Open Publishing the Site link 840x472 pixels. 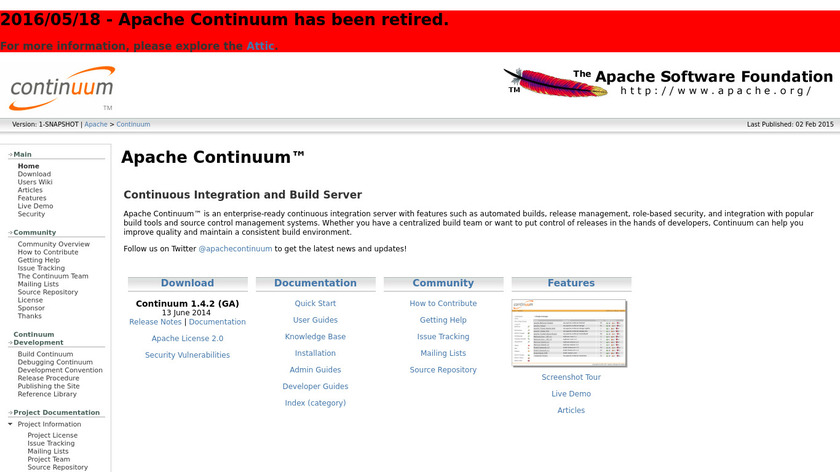coord(49,386)
